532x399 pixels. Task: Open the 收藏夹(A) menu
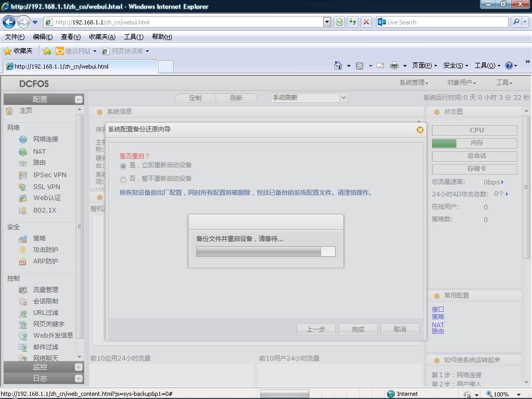point(102,37)
